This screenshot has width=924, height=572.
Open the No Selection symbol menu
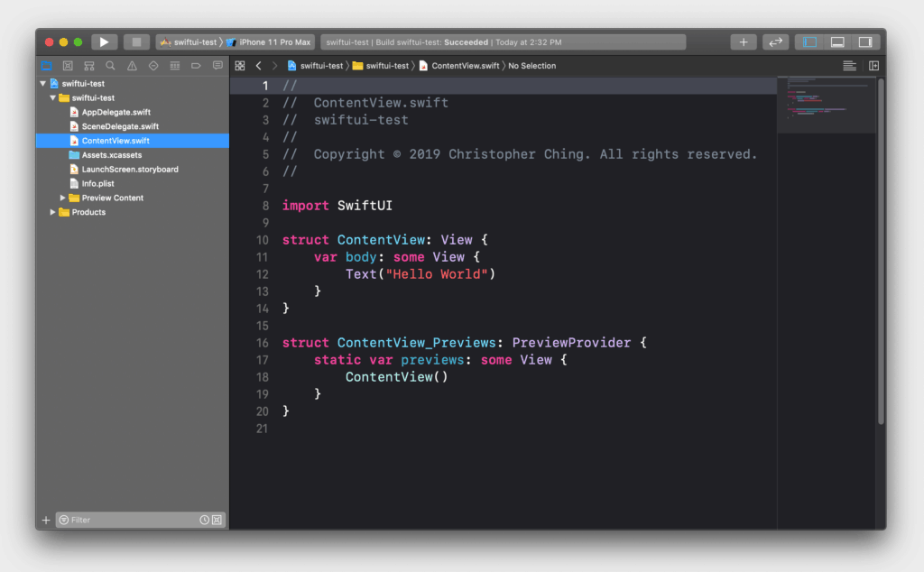pyautogui.click(x=531, y=65)
